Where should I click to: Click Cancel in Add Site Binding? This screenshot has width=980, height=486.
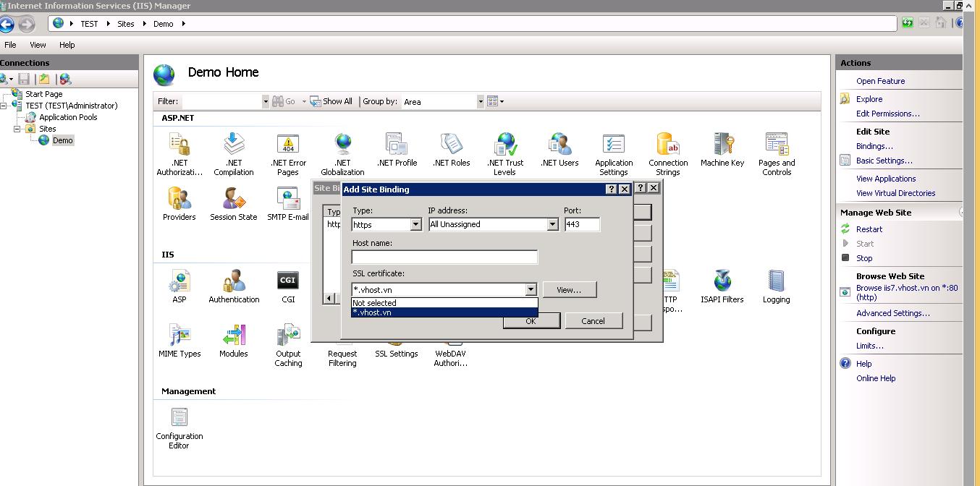(593, 321)
